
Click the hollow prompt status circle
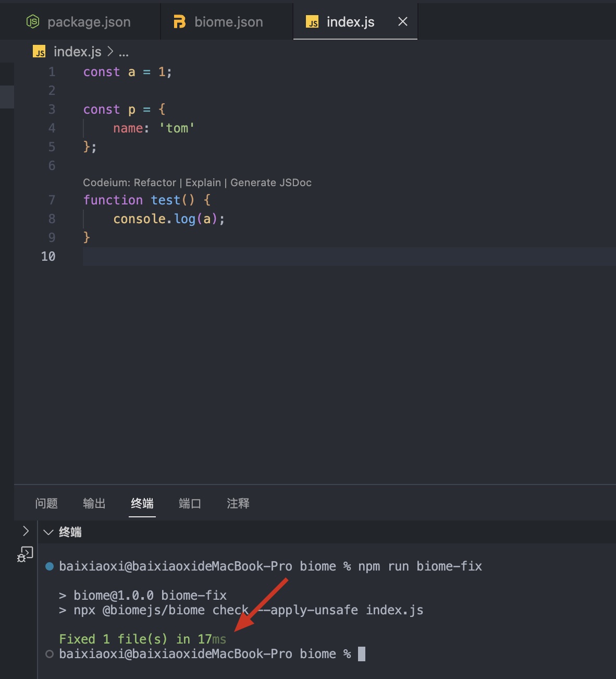click(50, 654)
